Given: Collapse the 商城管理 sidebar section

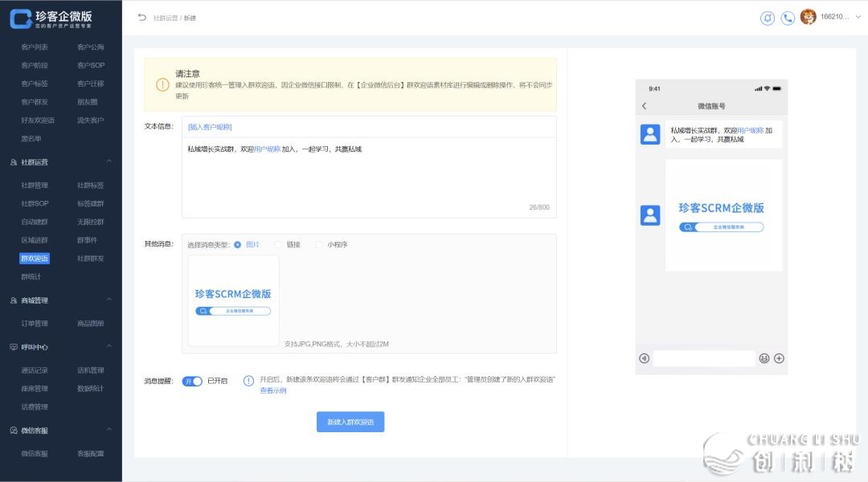Looking at the screenshot, I should [108, 300].
